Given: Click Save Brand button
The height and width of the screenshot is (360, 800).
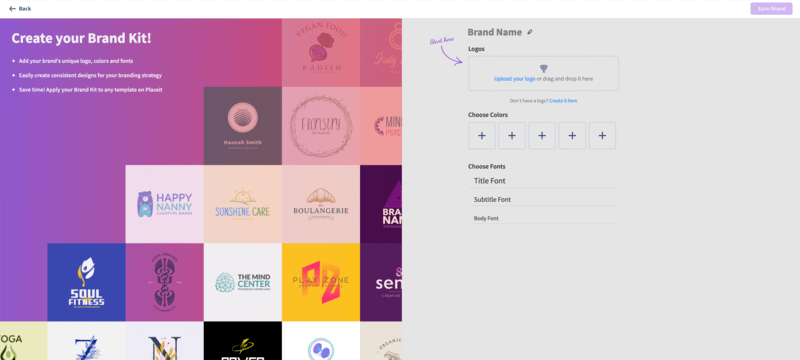Looking at the screenshot, I should point(771,9).
